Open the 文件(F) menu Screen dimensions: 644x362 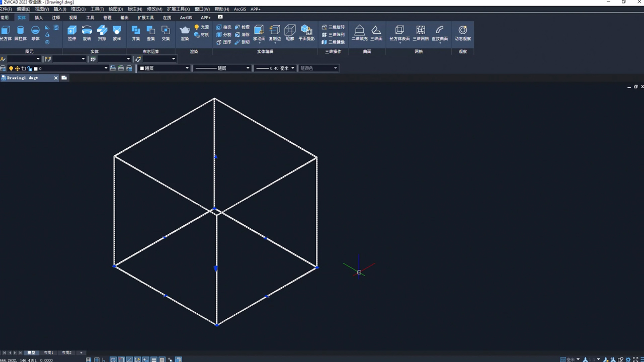pyautogui.click(x=6, y=9)
